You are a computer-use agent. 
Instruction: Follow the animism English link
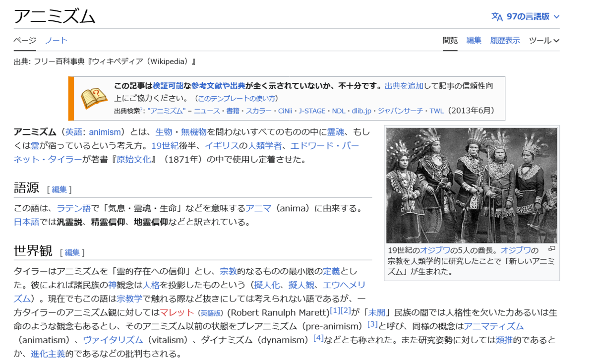click(105, 132)
